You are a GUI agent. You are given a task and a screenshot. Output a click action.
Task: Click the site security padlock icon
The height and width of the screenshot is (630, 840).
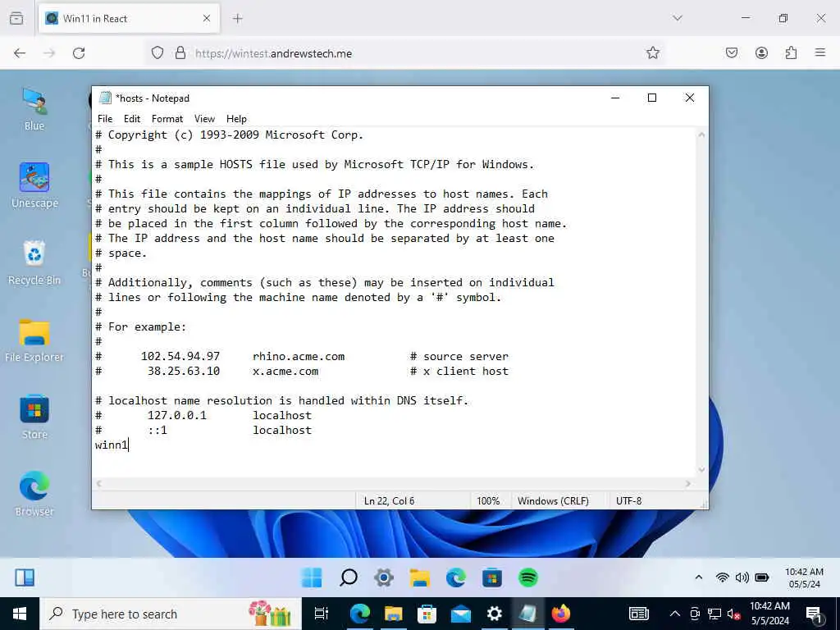(180, 53)
